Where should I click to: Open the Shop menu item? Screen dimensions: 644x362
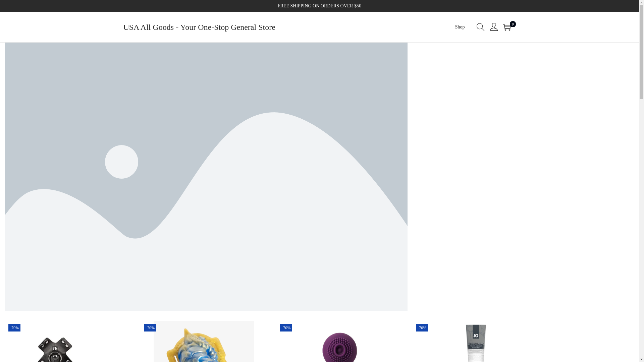tap(460, 27)
